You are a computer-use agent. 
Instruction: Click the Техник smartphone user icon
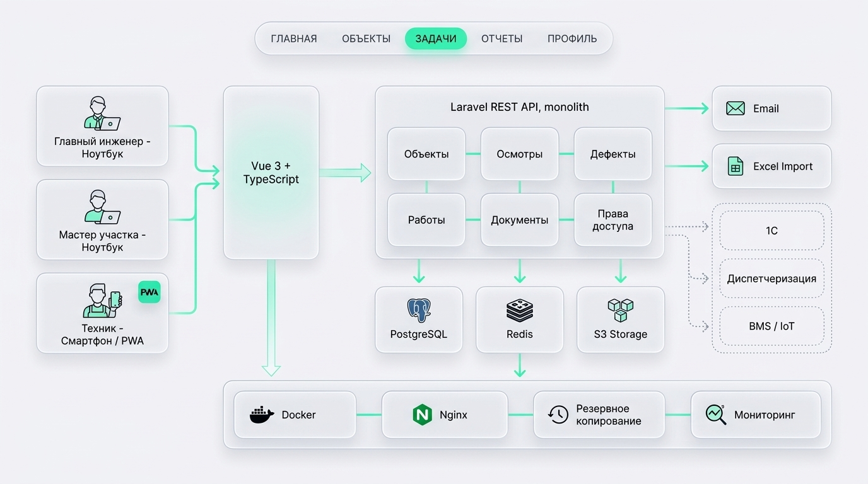coord(102,301)
